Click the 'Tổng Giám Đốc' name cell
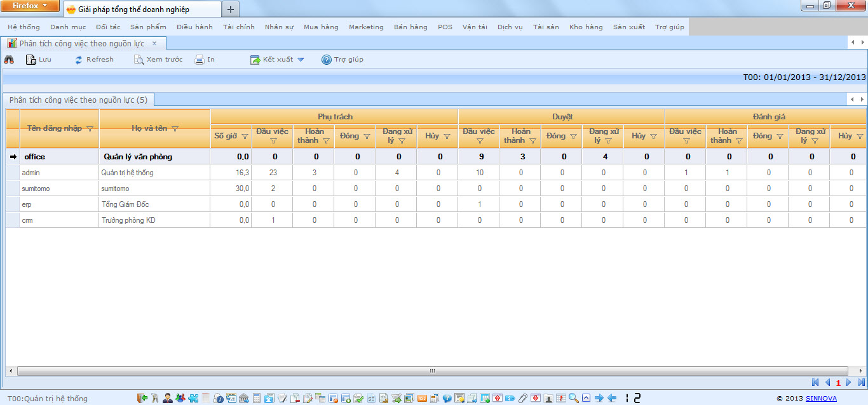This screenshot has width=868, height=405. 155,204
